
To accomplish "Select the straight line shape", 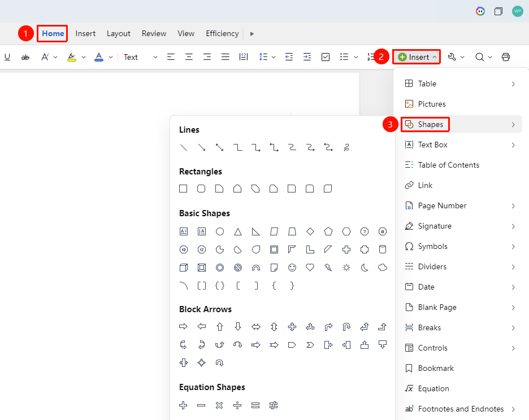I will (184, 147).
